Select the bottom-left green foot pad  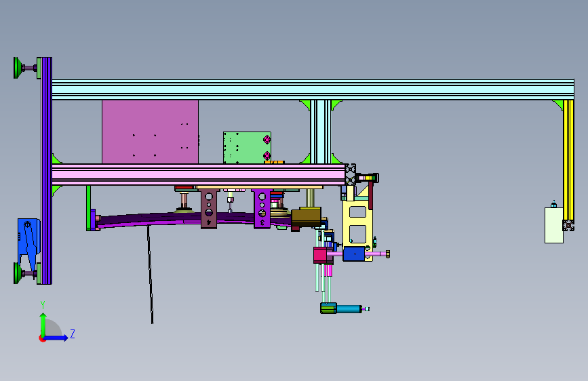pos(16,273)
